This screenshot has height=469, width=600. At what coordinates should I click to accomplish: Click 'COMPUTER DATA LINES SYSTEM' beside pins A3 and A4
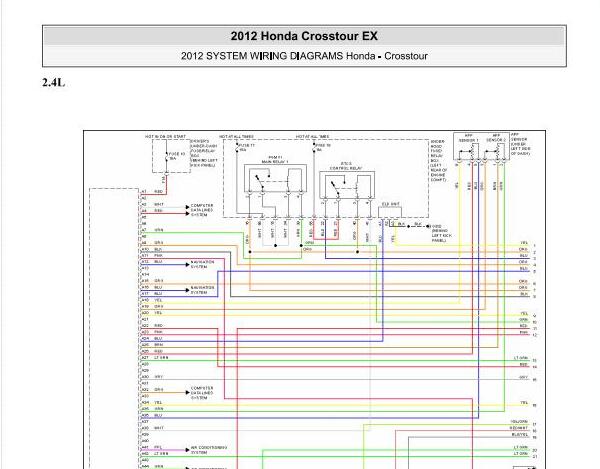coord(202,210)
